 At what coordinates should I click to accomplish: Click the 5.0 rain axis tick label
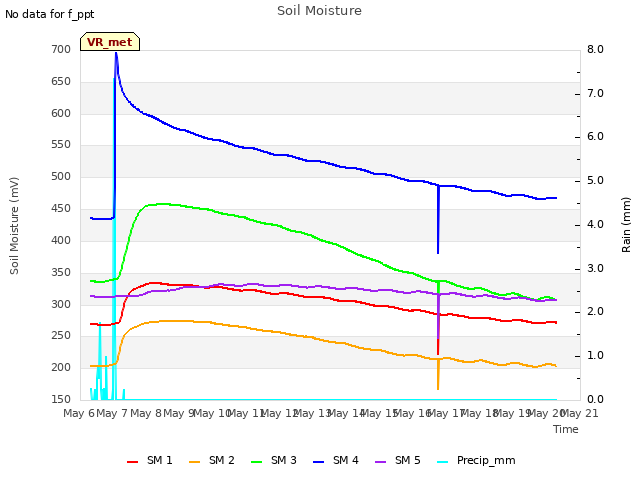(x=595, y=181)
